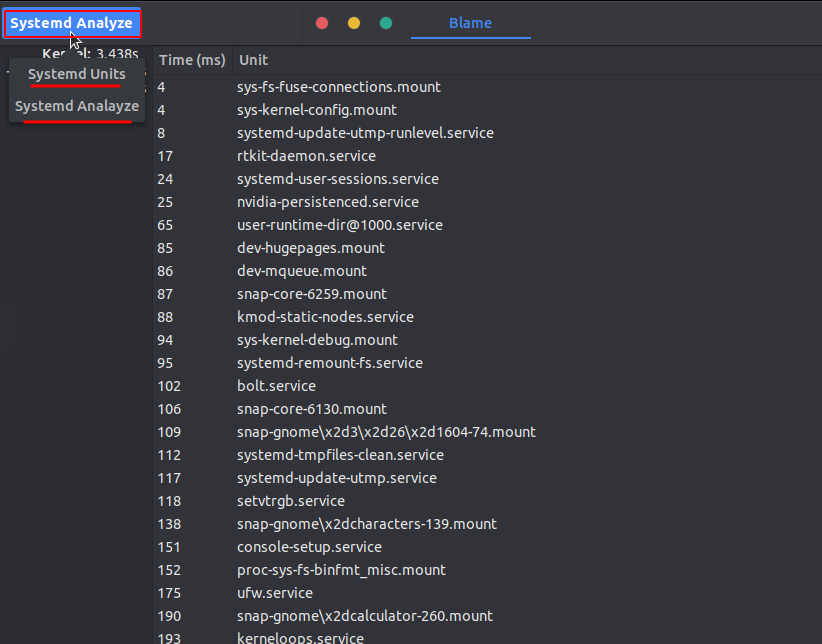The height and width of the screenshot is (644, 822).
Task: Select the sys-fs-fuse-connections.mount row
Action: 488,87
